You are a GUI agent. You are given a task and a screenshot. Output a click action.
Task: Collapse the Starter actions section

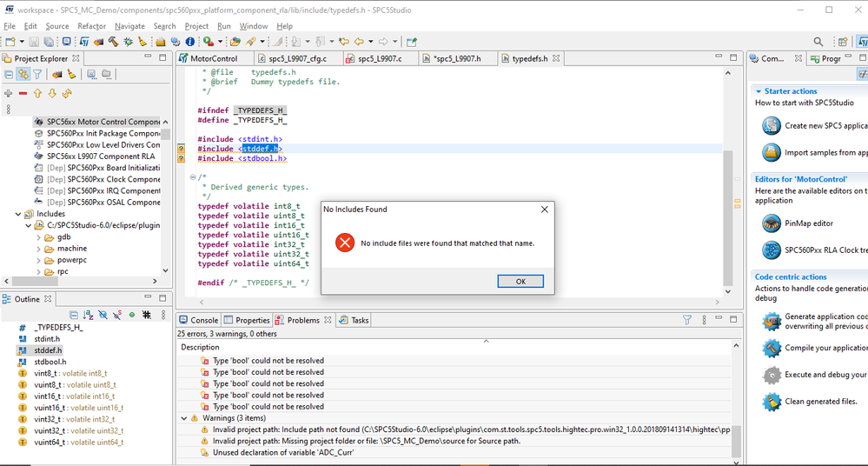[x=758, y=91]
